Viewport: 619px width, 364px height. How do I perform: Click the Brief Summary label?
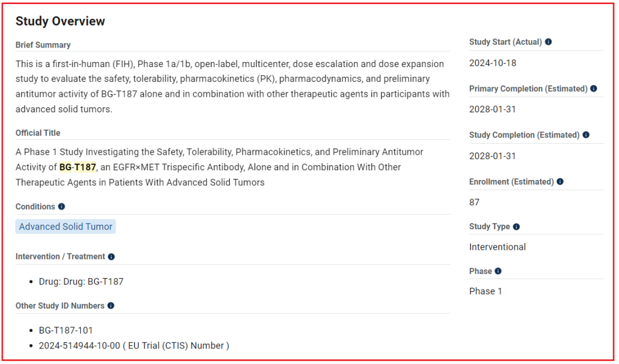tap(43, 45)
